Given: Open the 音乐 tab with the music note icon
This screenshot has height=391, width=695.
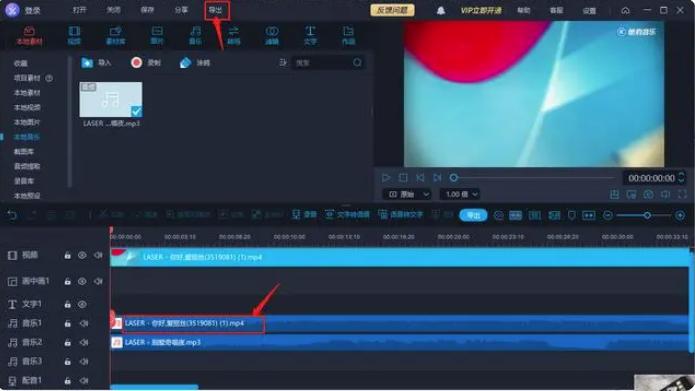Looking at the screenshot, I should tap(195, 35).
